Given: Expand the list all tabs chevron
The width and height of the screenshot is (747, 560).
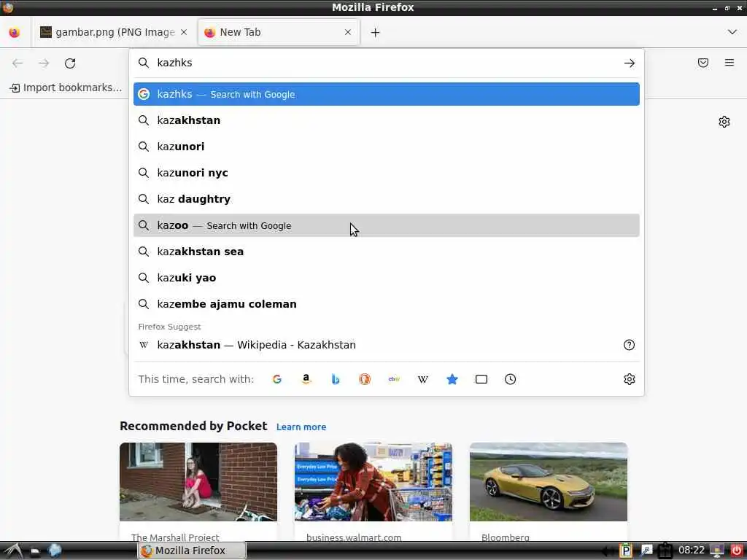Looking at the screenshot, I should click(732, 32).
